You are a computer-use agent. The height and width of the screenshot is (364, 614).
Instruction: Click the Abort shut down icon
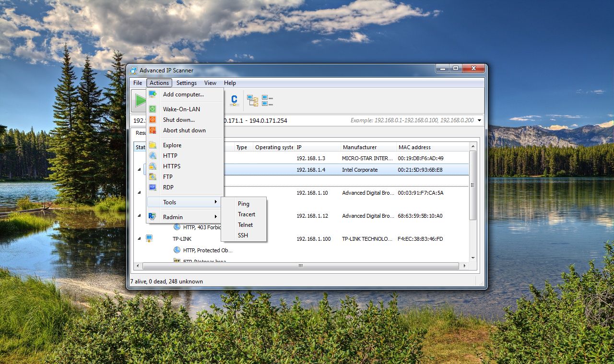tap(153, 130)
